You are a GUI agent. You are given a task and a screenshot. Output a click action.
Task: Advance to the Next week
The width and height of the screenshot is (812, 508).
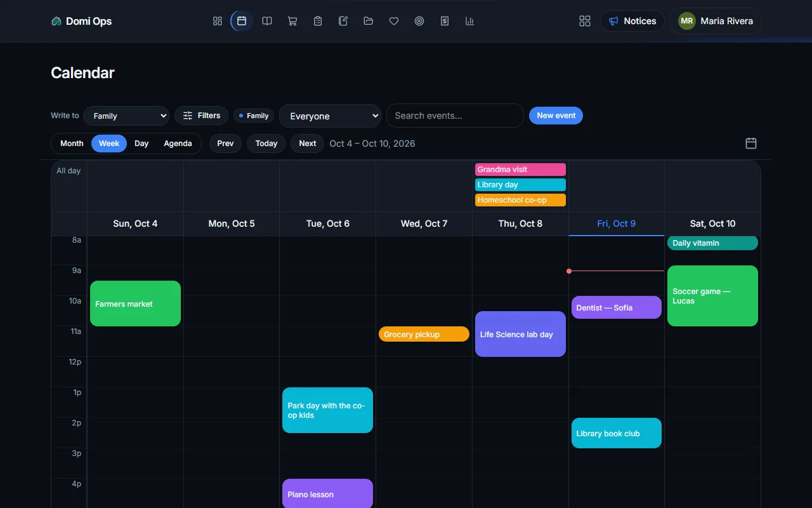click(308, 144)
